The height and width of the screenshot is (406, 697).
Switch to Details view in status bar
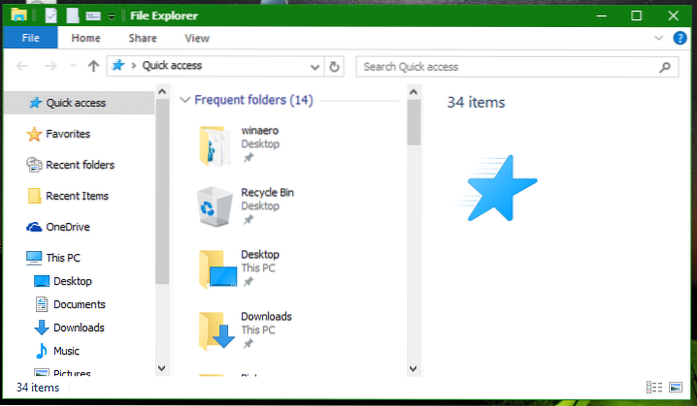tap(654, 387)
